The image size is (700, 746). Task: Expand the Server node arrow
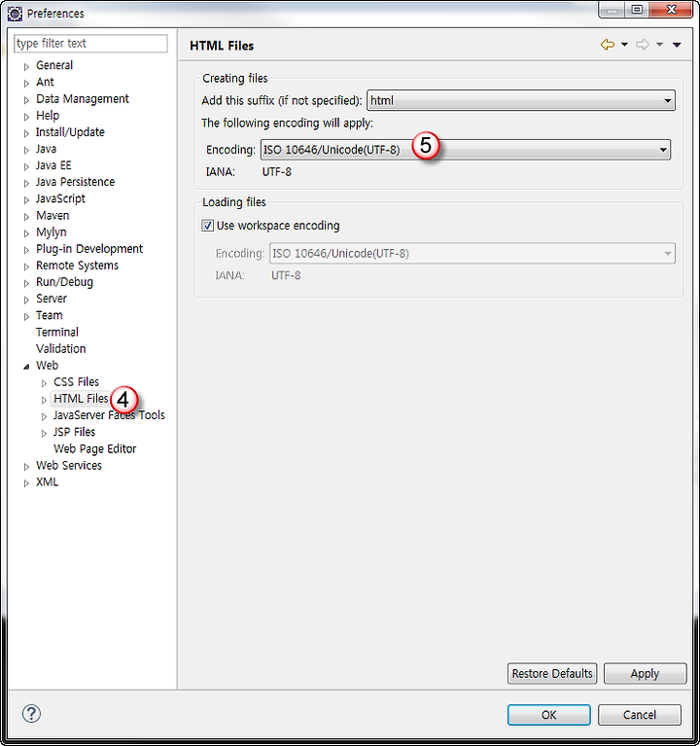[x=26, y=300]
